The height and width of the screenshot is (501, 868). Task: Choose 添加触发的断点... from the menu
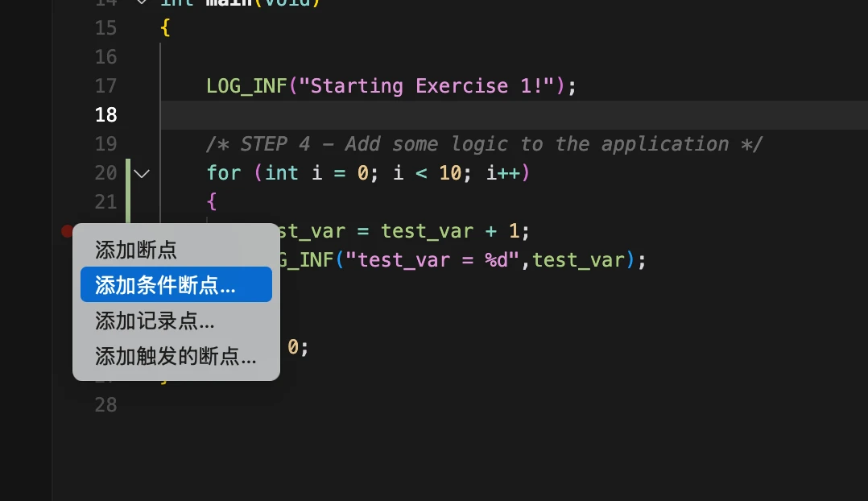point(176,356)
